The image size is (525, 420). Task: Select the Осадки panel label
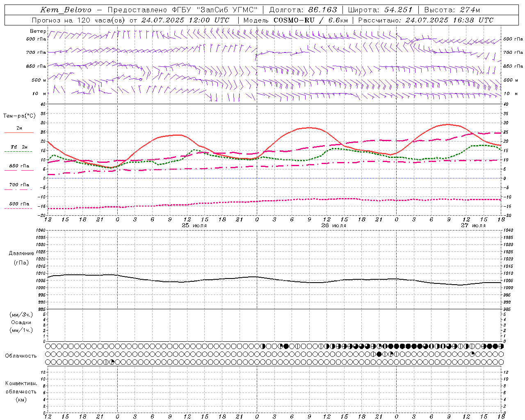[21, 322]
